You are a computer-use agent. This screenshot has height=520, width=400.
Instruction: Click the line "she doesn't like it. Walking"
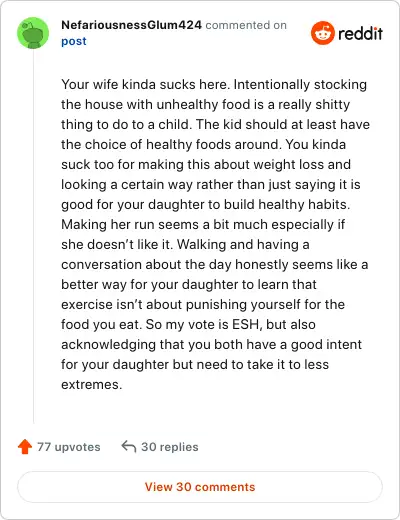185,244
